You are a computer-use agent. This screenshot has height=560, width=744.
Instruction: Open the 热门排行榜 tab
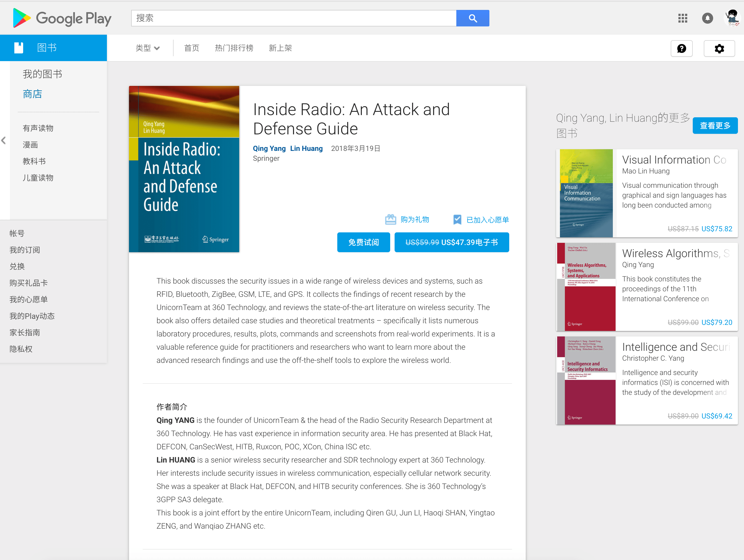point(234,48)
